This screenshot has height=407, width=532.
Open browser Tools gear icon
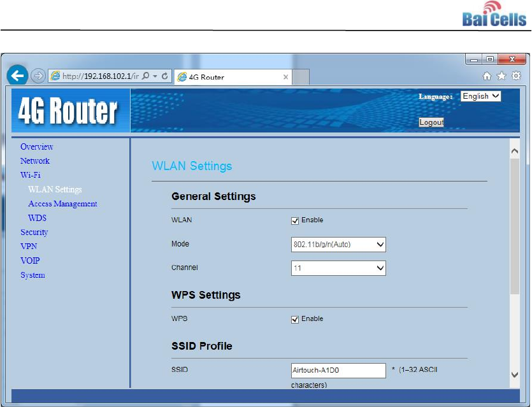(x=516, y=76)
